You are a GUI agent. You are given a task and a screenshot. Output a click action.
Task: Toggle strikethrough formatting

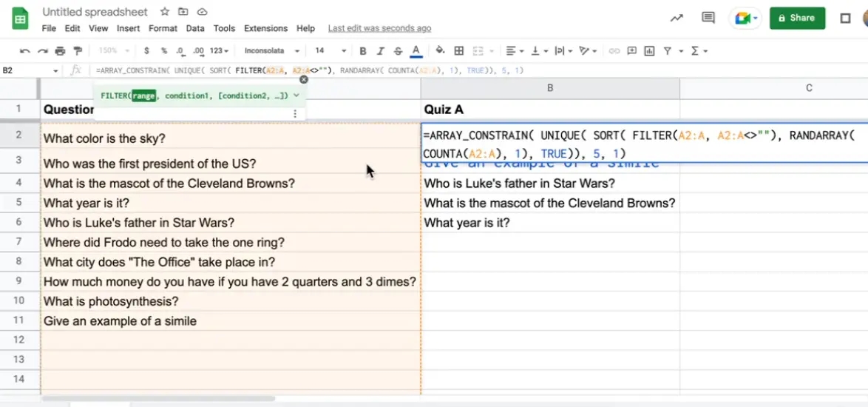tap(398, 51)
